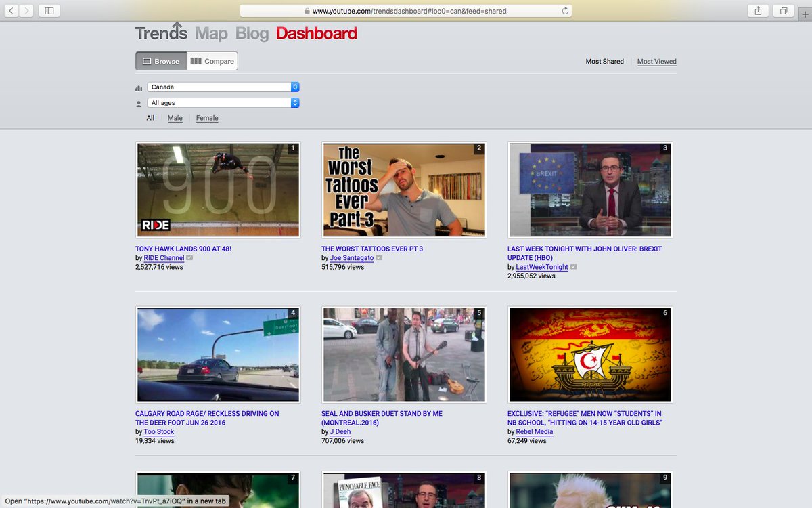Open the All ages dropdown

click(x=223, y=103)
